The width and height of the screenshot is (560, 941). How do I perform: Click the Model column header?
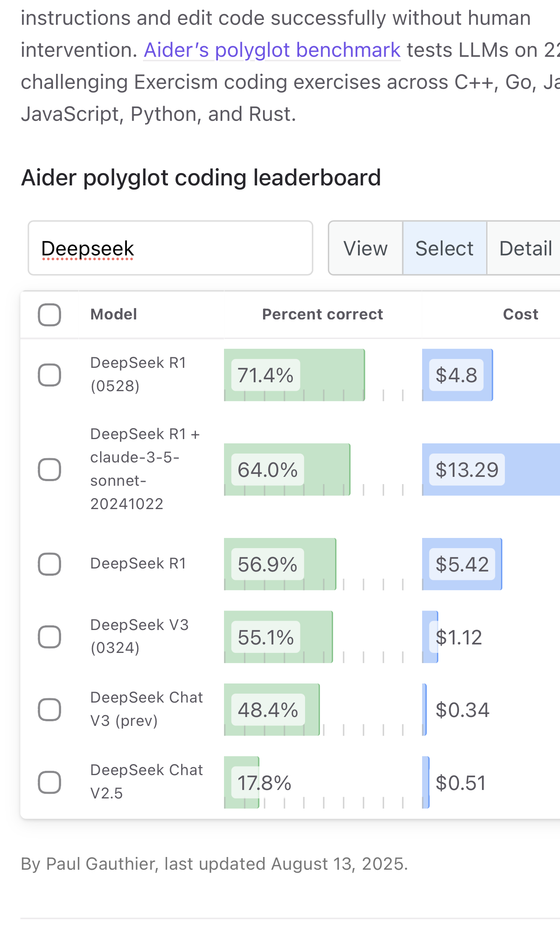click(x=114, y=314)
